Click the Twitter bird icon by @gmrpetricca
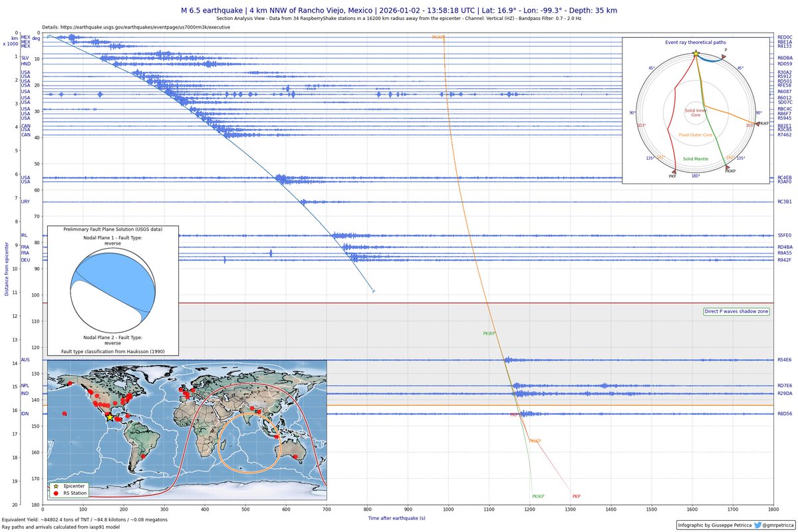The image size is (798, 532). pyautogui.click(x=757, y=524)
